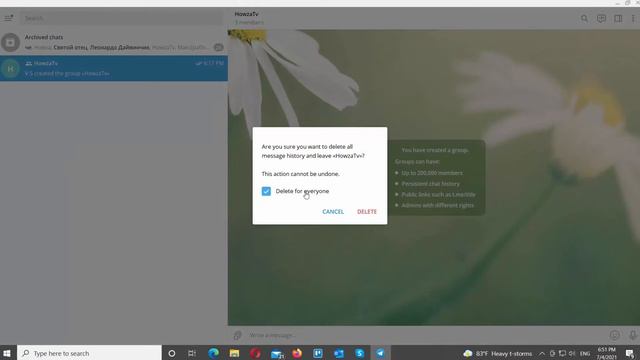640x360 pixels.
Task: Click the paperclip attach file icon
Action: [237, 335]
